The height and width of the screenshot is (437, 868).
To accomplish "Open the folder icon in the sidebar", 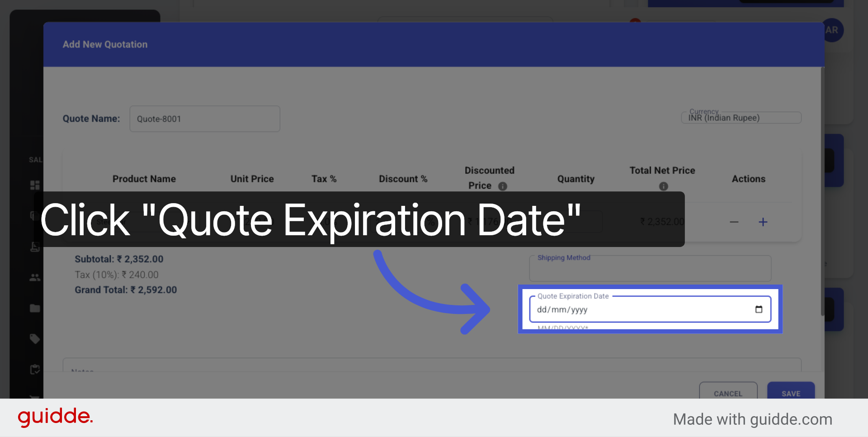I will (35, 308).
